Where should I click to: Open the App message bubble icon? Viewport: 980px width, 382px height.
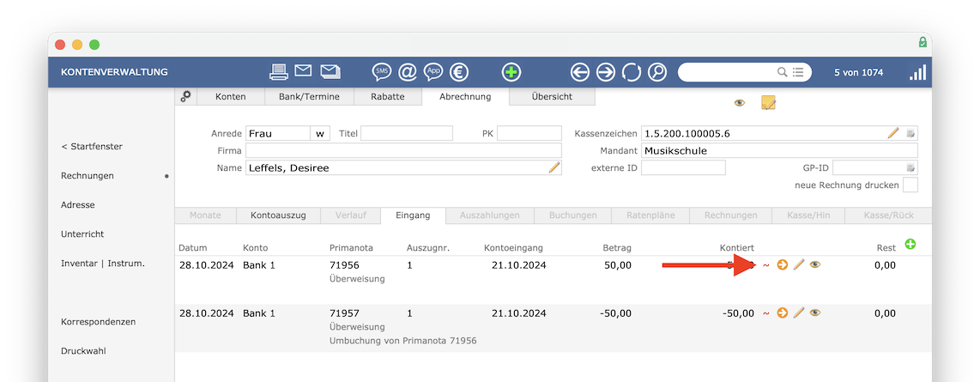(x=433, y=72)
